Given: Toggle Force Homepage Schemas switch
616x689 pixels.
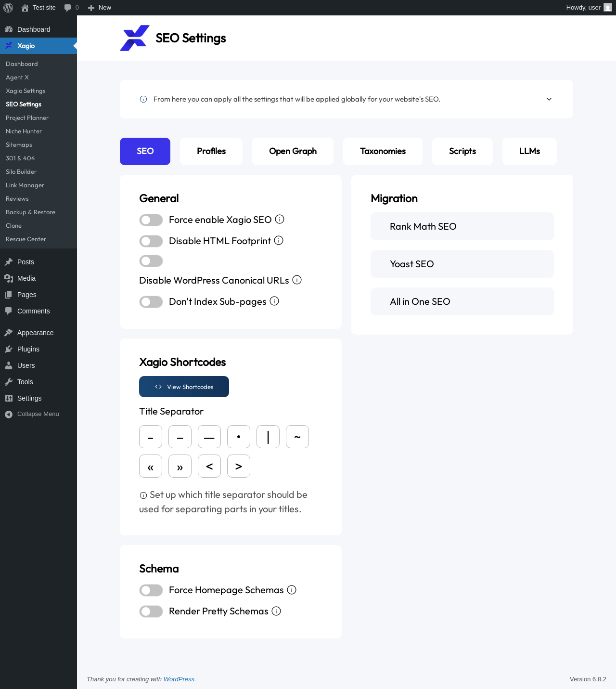Looking at the screenshot, I should coord(151,590).
